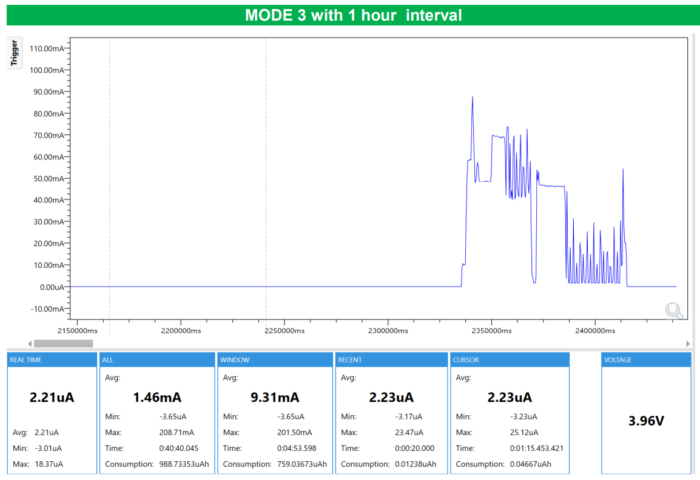
Task: Select the right dashed cursor line
Action: pyautogui.click(x=265, y=180)
